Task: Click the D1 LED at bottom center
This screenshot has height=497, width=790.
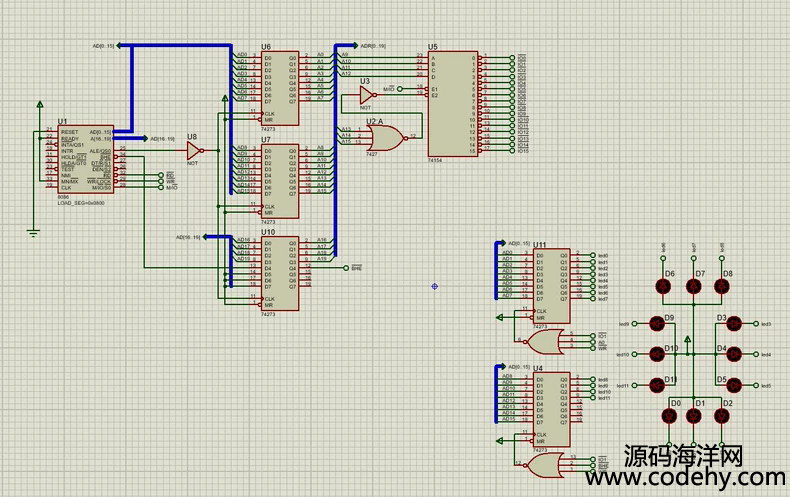Action: 693,415
